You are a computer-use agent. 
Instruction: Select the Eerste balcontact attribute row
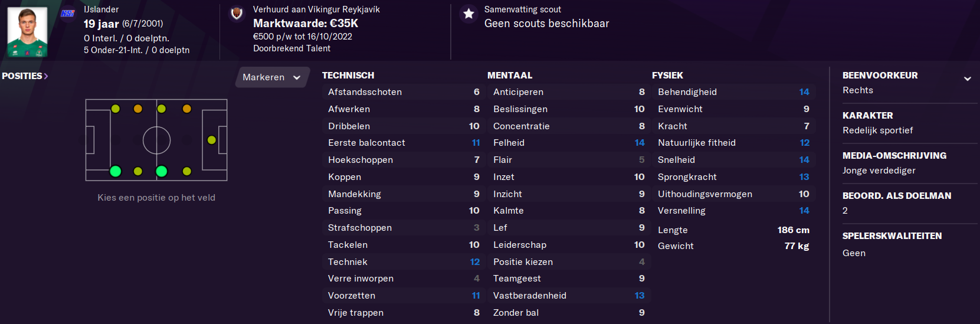[x=404, y=143]
